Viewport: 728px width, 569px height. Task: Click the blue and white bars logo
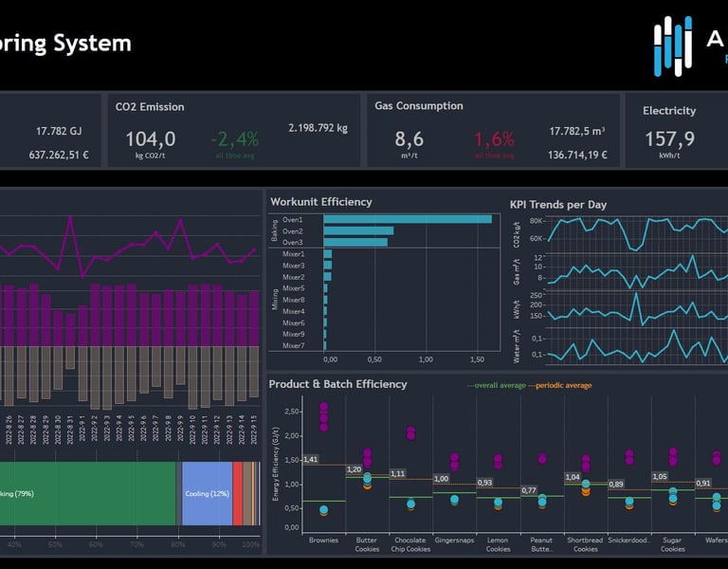(673, 46)
